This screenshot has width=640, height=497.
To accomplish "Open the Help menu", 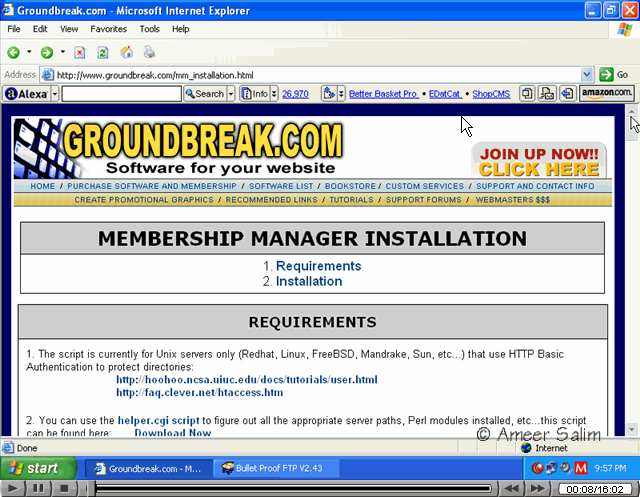I will click(180, 29).
